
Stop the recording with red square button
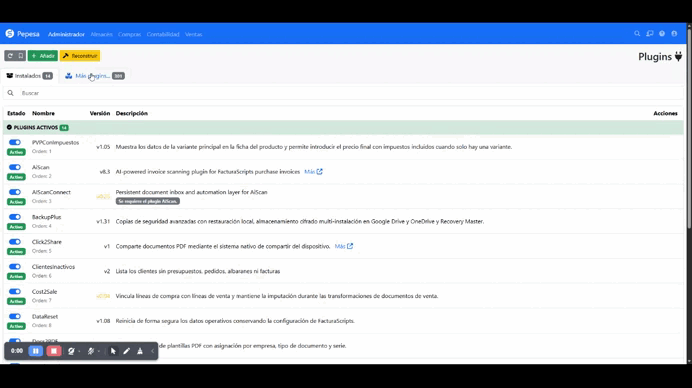(54, 351)
